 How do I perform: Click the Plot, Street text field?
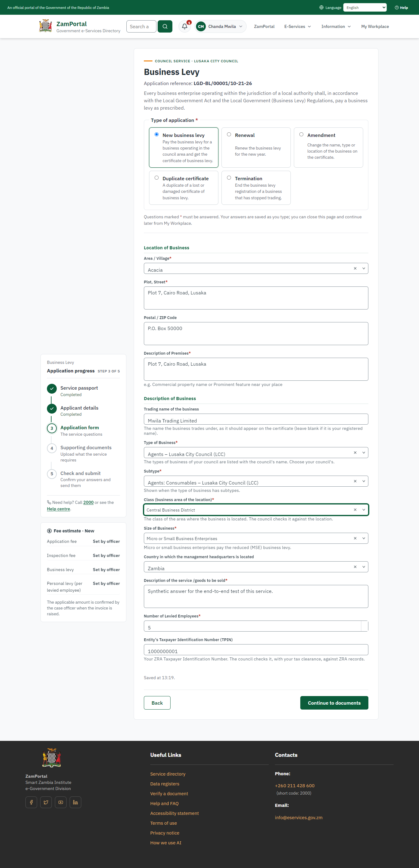coord(256,298)
